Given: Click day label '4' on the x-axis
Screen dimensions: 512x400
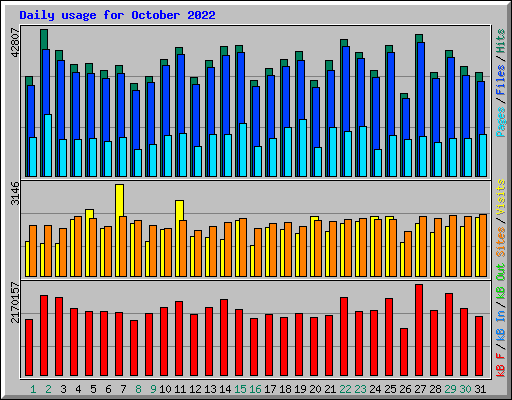Looking at the screenshot, I should (78, 389).
